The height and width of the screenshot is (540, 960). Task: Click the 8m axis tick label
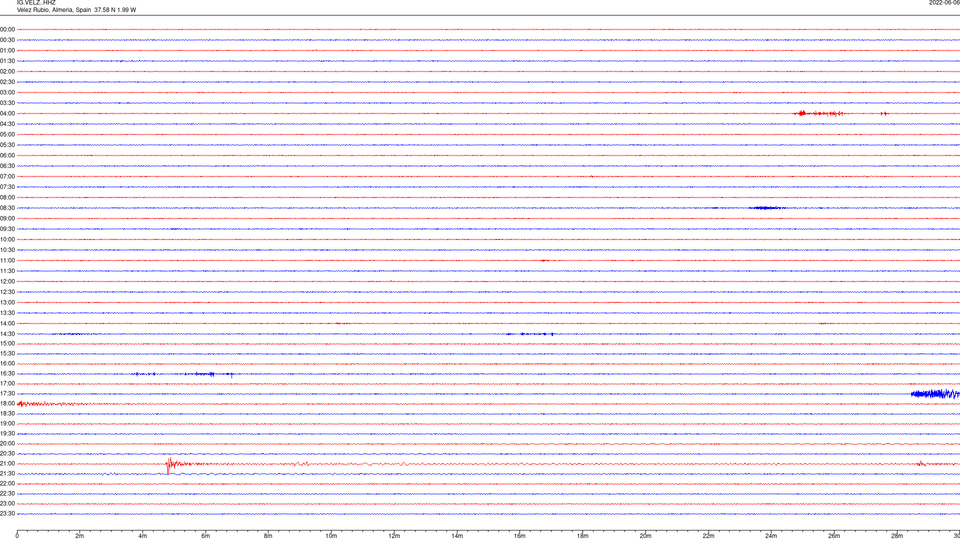[268, 536]
